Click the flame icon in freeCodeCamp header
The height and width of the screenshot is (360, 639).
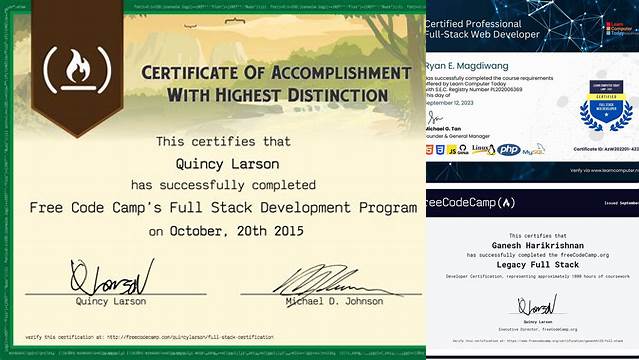(507, 203)
